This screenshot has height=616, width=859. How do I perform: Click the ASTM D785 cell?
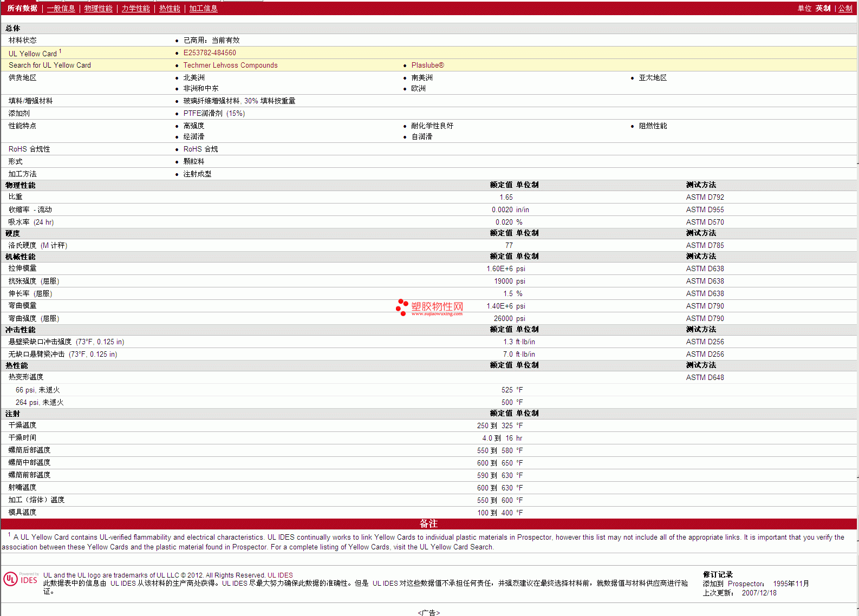point(705,246)
